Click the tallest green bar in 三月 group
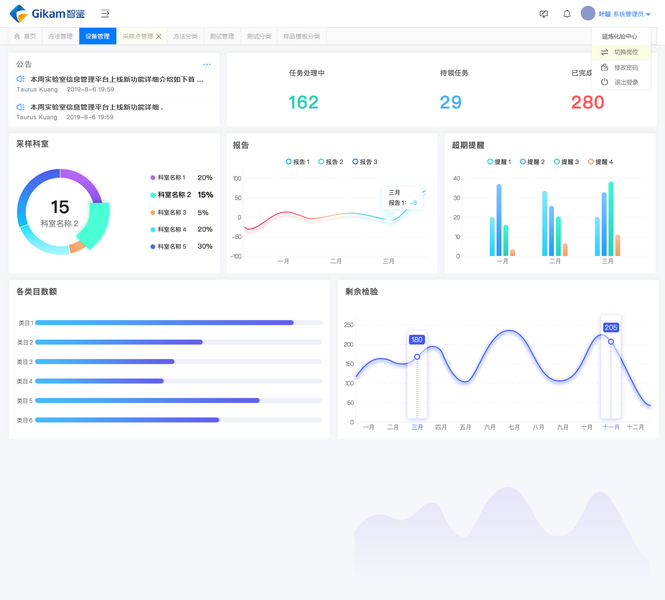665x600 pixels. [611, 219]
